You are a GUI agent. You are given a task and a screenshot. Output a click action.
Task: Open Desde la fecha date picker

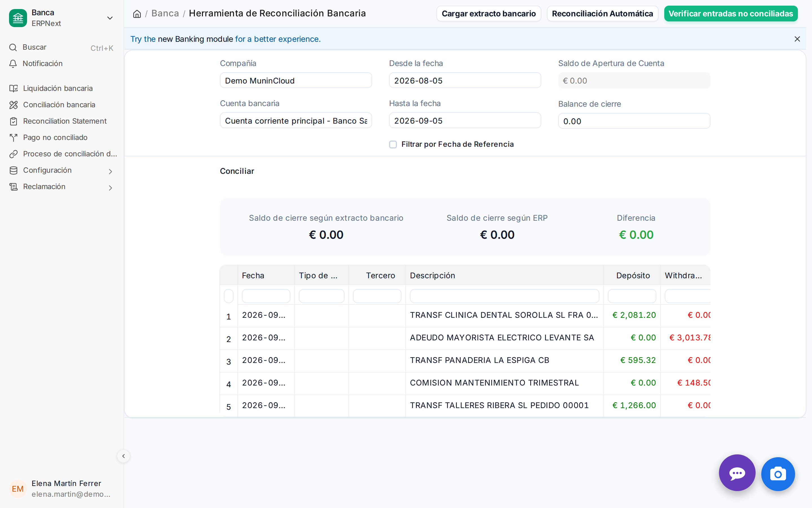click(465, 81)
